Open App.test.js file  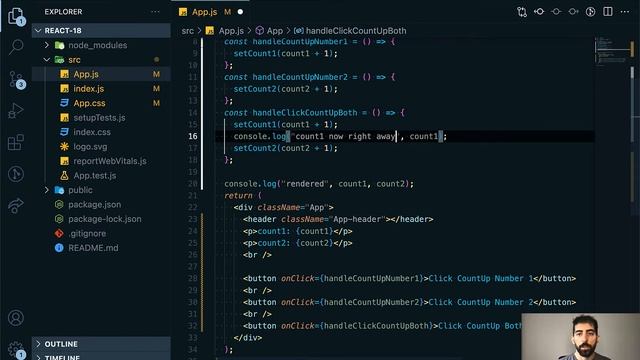click(101, 176)
